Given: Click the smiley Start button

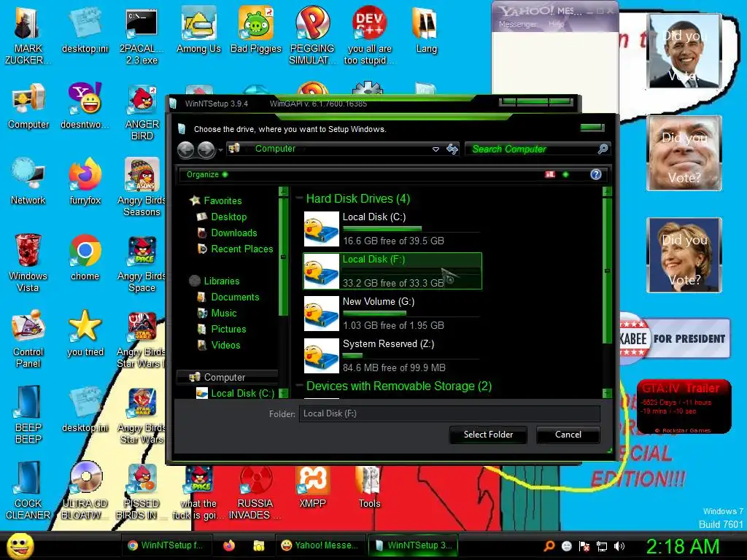Looking at the screenshot, I should 20,545.
